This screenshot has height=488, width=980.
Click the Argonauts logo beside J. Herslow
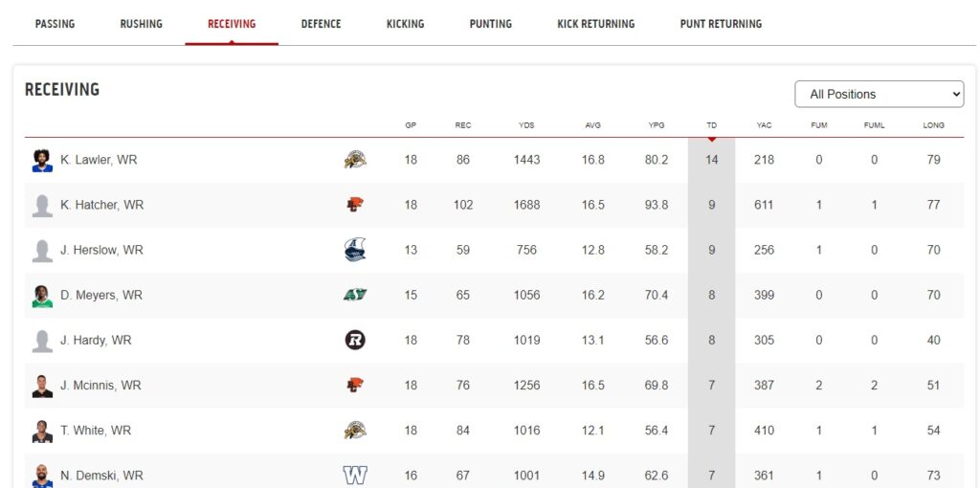point(355,250)
